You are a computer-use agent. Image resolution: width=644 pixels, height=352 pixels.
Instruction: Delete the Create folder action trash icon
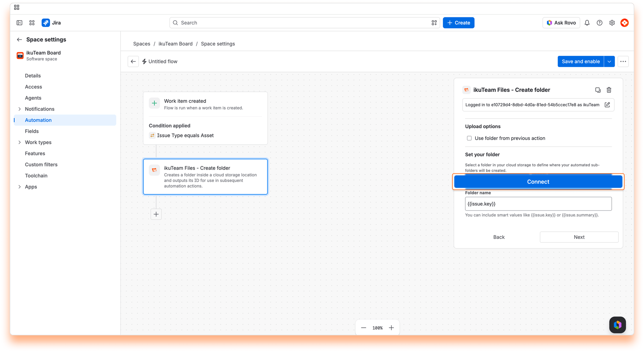609,90
